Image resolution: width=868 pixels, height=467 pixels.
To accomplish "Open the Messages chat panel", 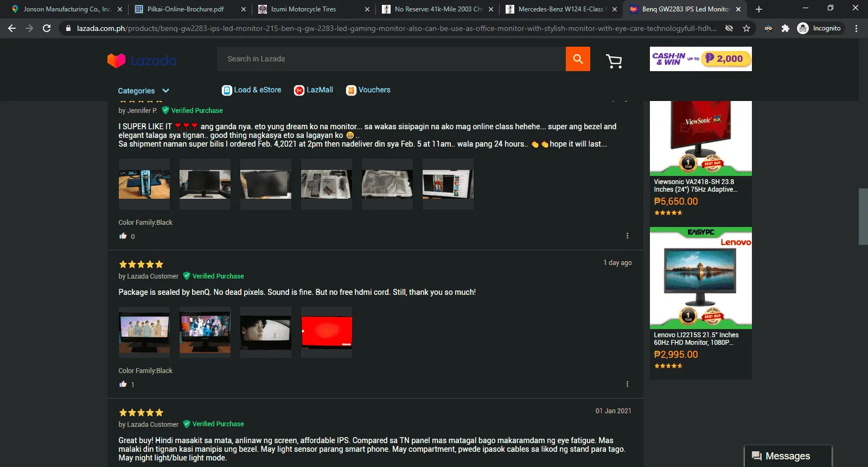I will pos(788,456).
